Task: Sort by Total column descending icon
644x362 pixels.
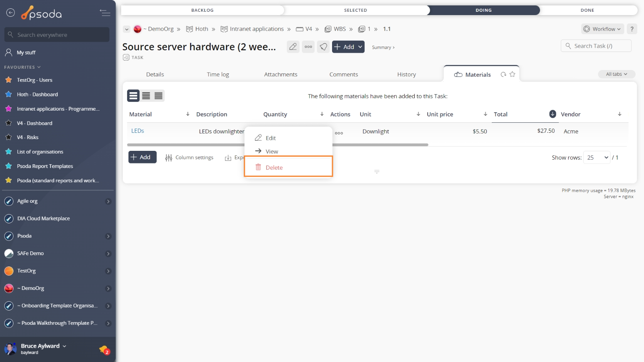Action: [553, 114]
